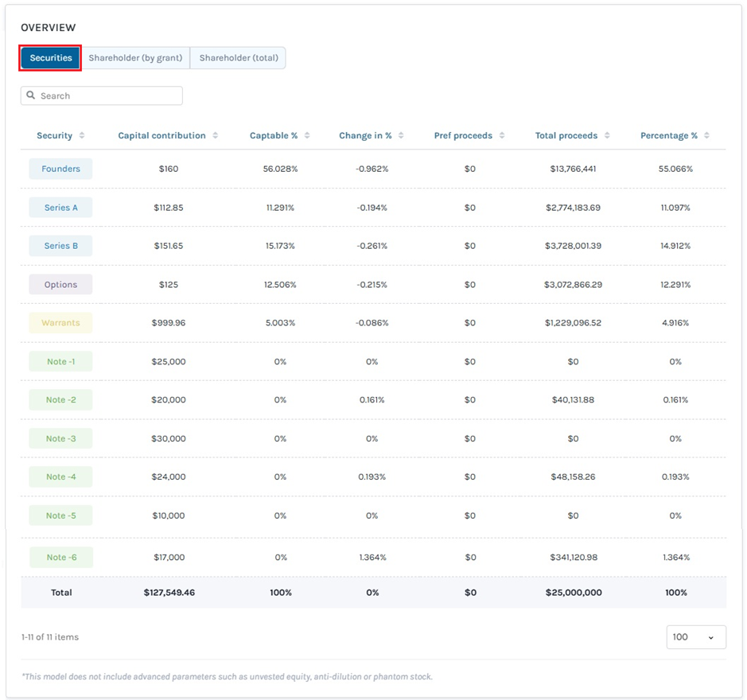Open the Series B security tag
This screenshot has height=700, width=747.
tap(60, 246)
